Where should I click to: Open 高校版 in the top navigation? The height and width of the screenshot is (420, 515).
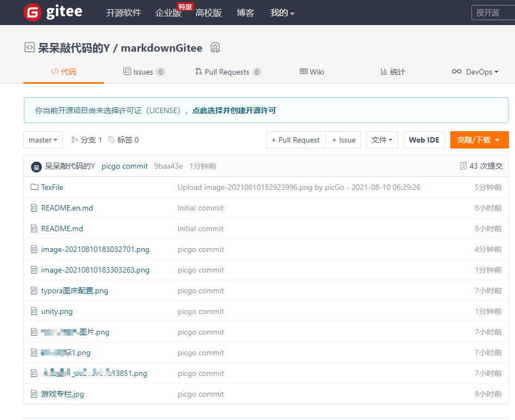tap(209, 13)
